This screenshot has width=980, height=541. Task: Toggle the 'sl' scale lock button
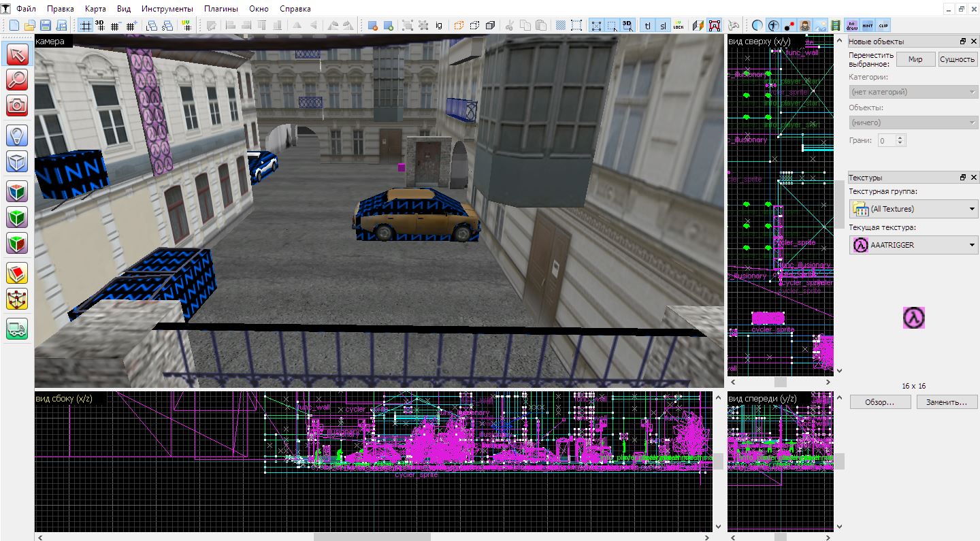click(663, 25)
